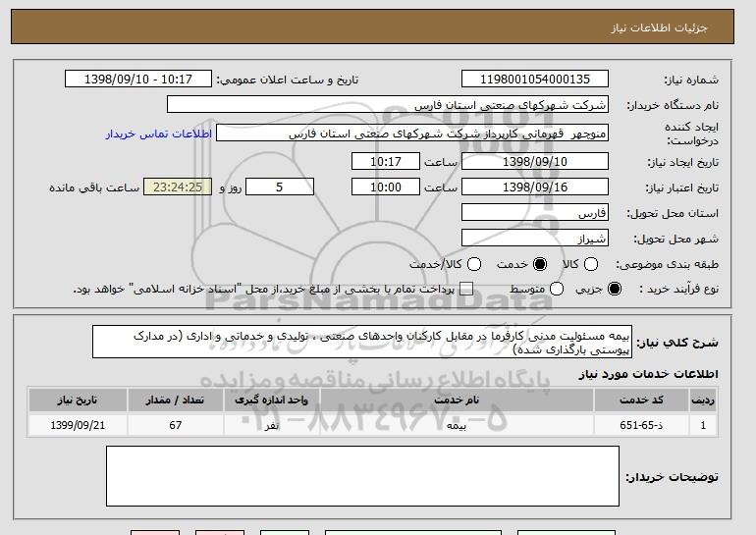Click the ساعت باقی مانده label
756x535 pixels.
point(94,187)
